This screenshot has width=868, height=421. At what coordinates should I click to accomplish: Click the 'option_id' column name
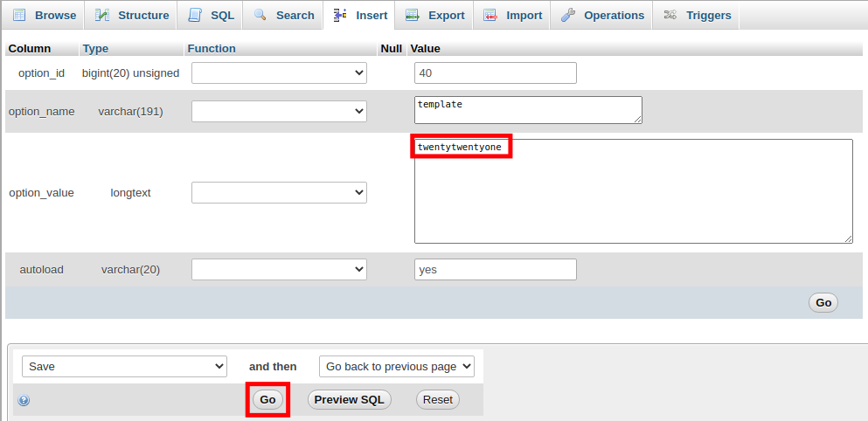41,73
